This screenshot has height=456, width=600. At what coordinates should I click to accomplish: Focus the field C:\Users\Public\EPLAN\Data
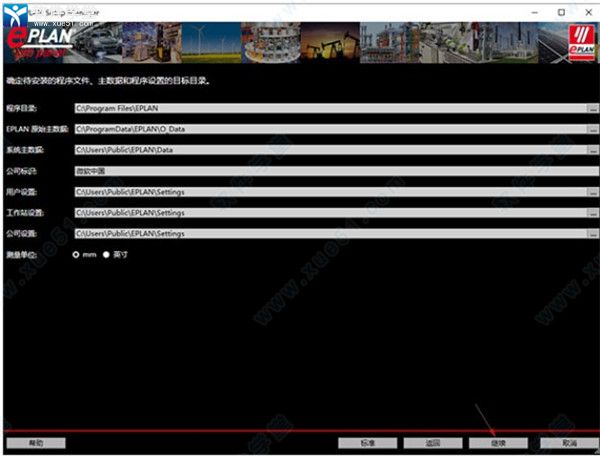click(331, 150)
